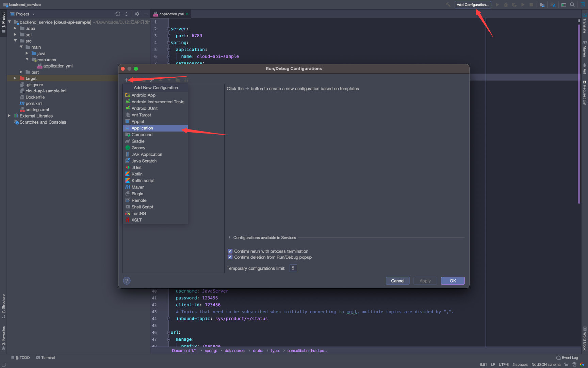Image resolution: width=588 pixels, height=368 pixels.
Task: Switch to the application.yml editor tab
Action: click(x=171, y=14)
